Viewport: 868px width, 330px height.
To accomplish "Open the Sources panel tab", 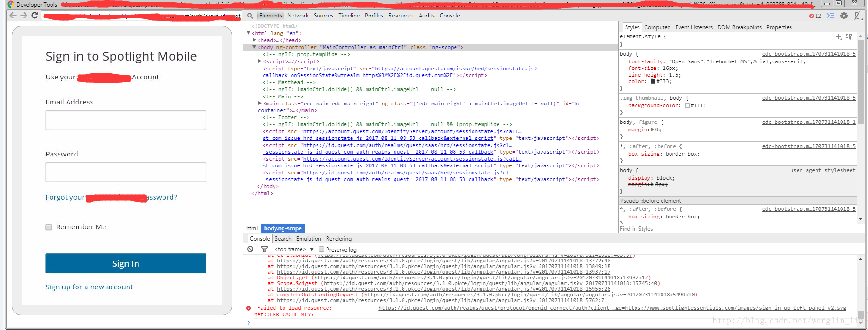I will (x=324, y=16).
